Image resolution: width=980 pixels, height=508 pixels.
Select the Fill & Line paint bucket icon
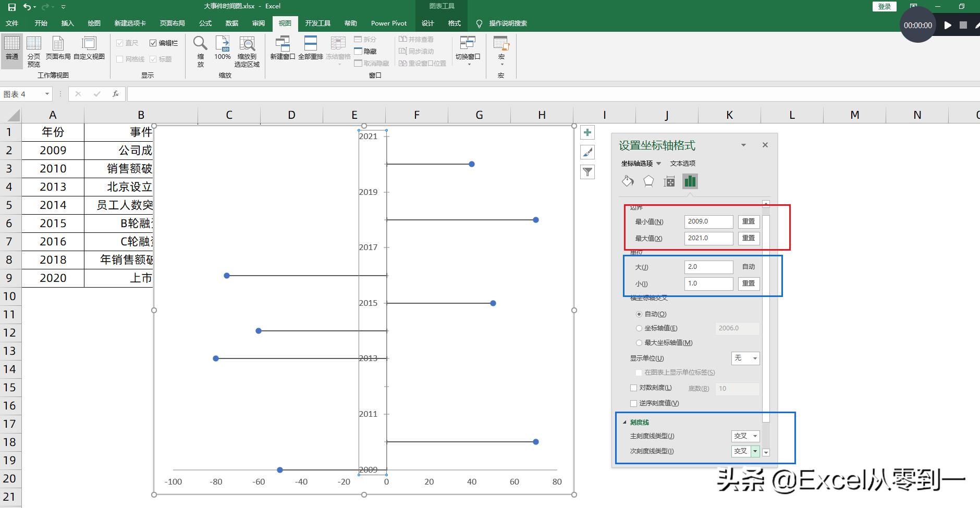(628, 181)
